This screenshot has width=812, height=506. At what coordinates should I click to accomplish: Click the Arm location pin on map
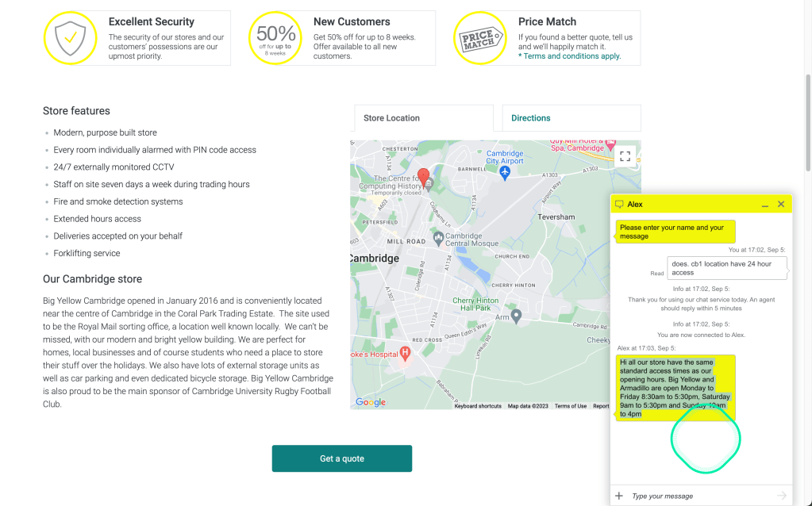coord(516,316)
